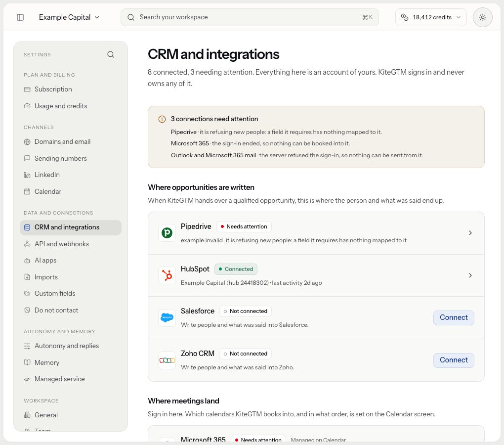Screen dimensions: 504x445
Task: Click the Do not contact blocked icon
Action: (x=27, y=311)
